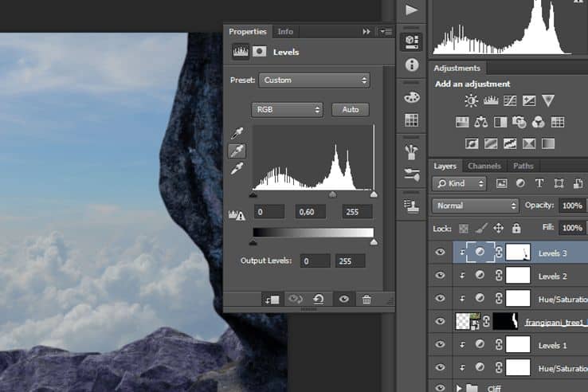Screen dimensions: 588x392
Task: Select the black point eyedropper in Levels
Action: (237, 133)
